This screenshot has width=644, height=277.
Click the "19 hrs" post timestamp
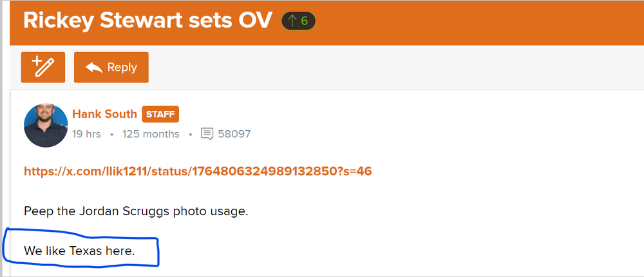click(x=86, y=134)
